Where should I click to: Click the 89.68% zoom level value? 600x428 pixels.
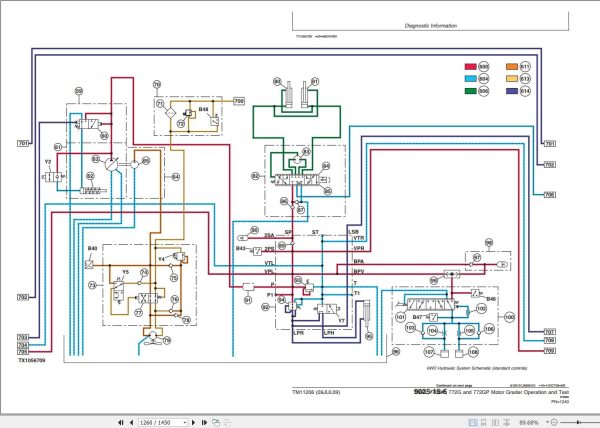tap(529, 423)
